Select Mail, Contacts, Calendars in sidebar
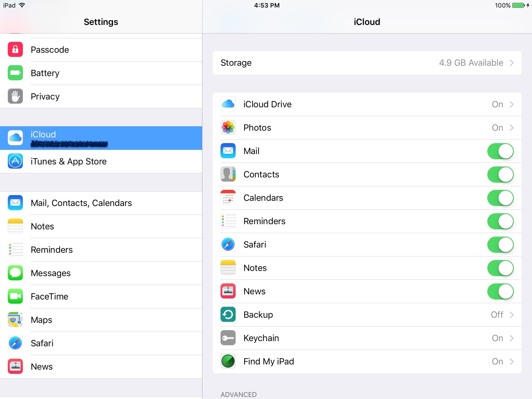532x399 pixels. 81,203
